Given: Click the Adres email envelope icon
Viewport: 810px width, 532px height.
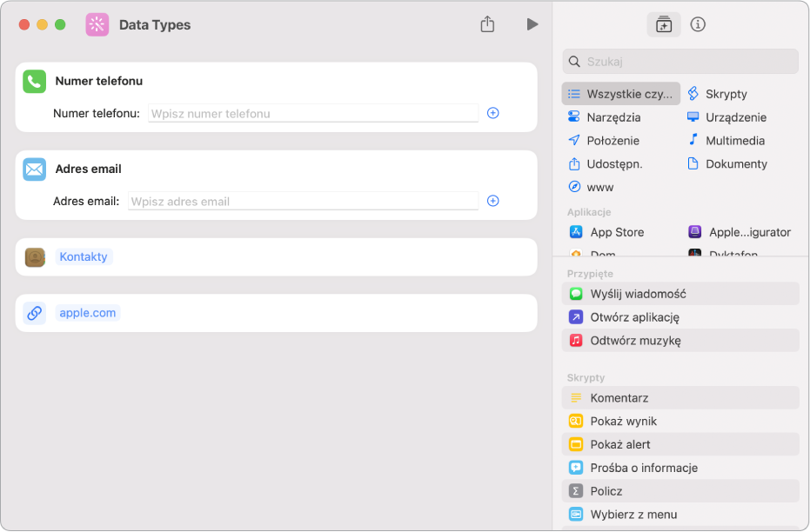Looking at the screenshot, I should tap(35, 169).
